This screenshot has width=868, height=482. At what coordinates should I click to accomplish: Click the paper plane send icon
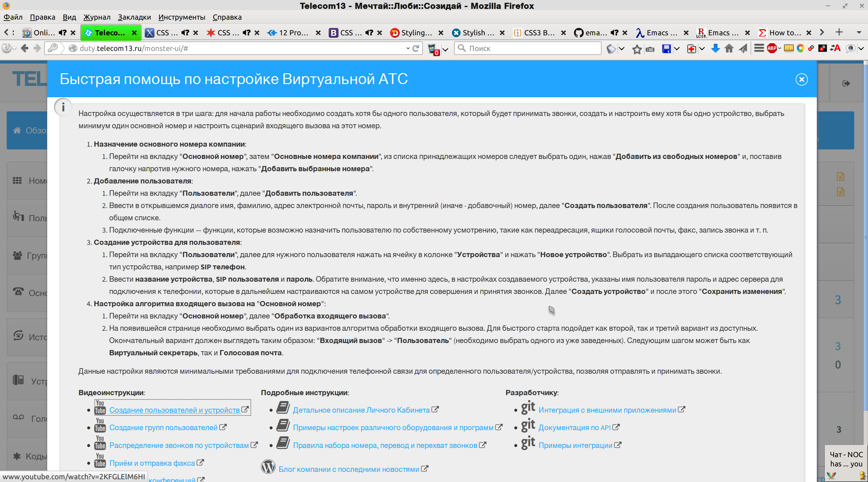(x=743, y=48)
